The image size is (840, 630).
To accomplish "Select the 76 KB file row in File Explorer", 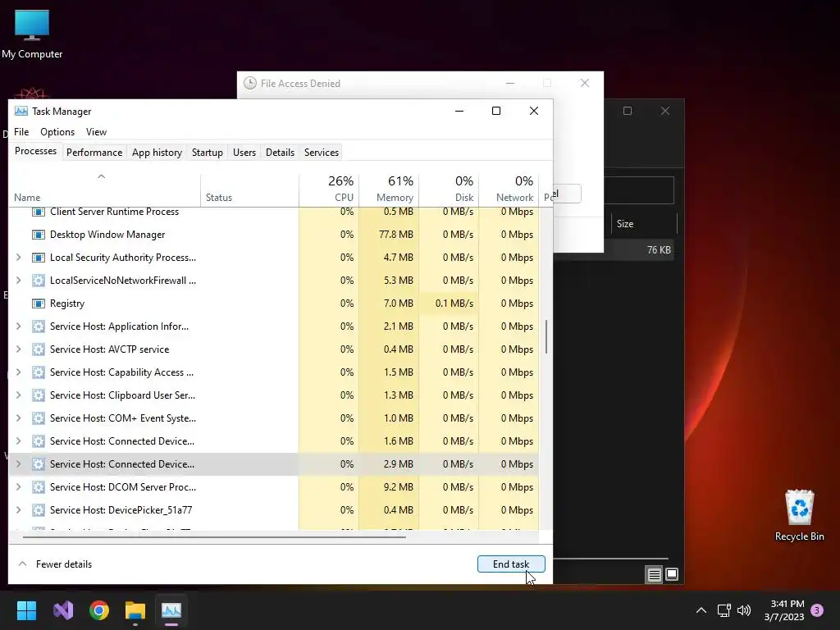I will [x=612, y=250].
